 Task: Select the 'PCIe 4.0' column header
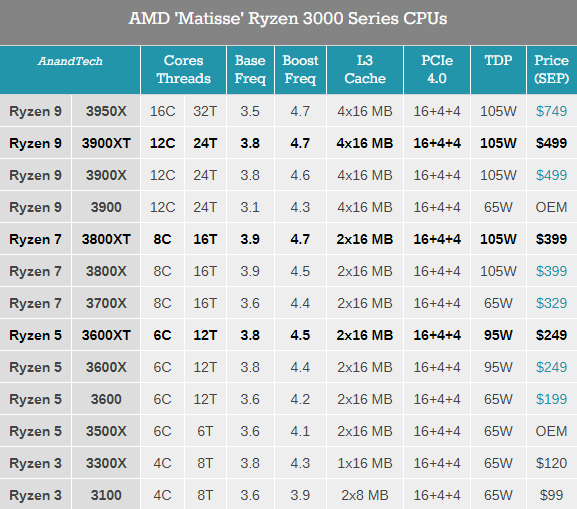tap(437, 70)
